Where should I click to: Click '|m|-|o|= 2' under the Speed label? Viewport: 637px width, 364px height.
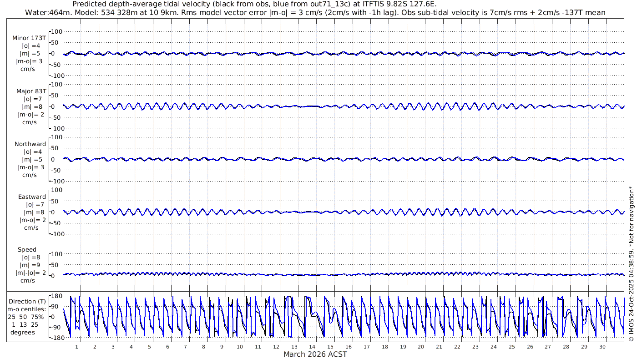(x=31, y=273)
